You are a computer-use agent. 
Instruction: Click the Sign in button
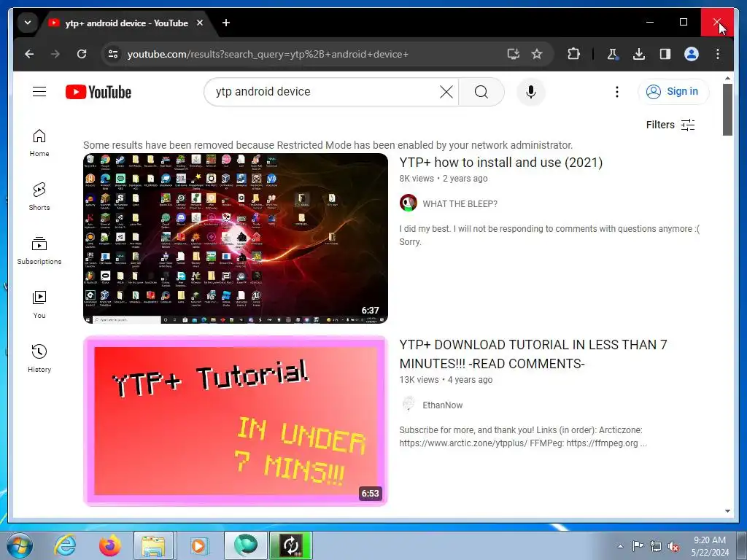673,91
